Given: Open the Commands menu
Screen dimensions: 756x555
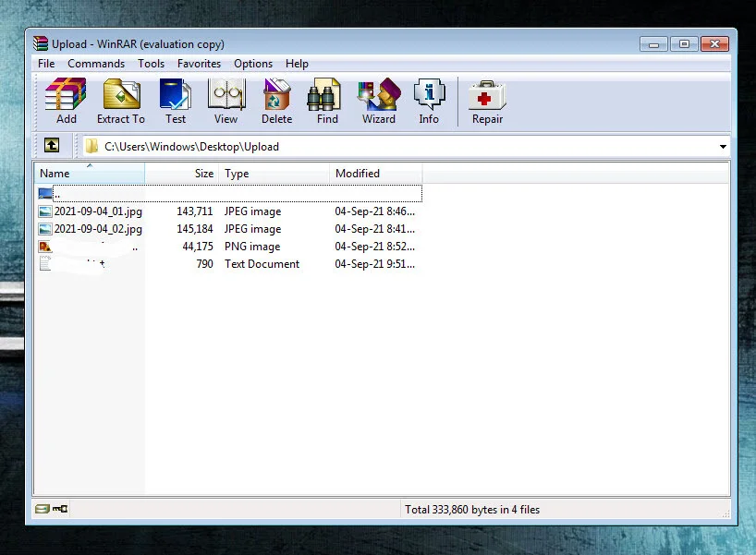Looking at the screenshot, I should coord(96,64).
